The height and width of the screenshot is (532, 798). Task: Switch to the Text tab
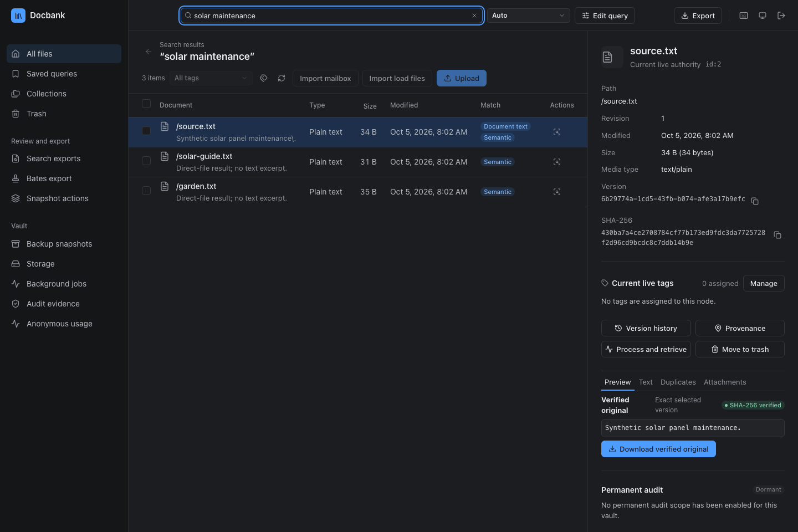[646, 382]
